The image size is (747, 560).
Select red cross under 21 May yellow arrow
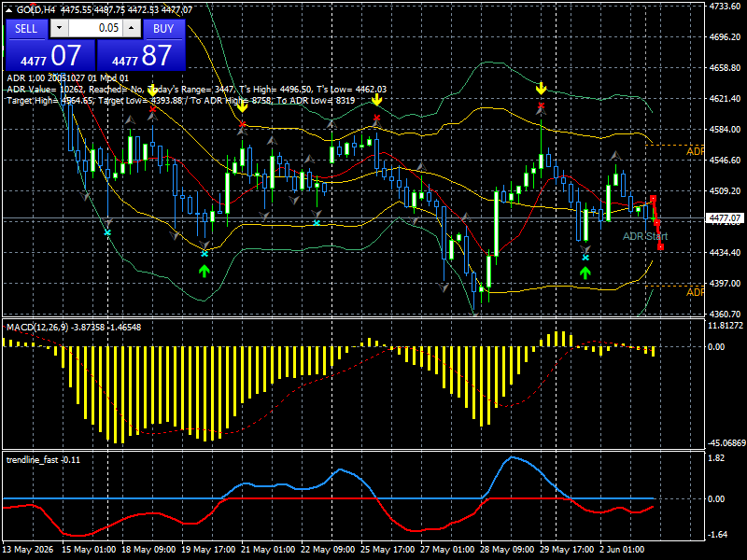pos(242,124)
